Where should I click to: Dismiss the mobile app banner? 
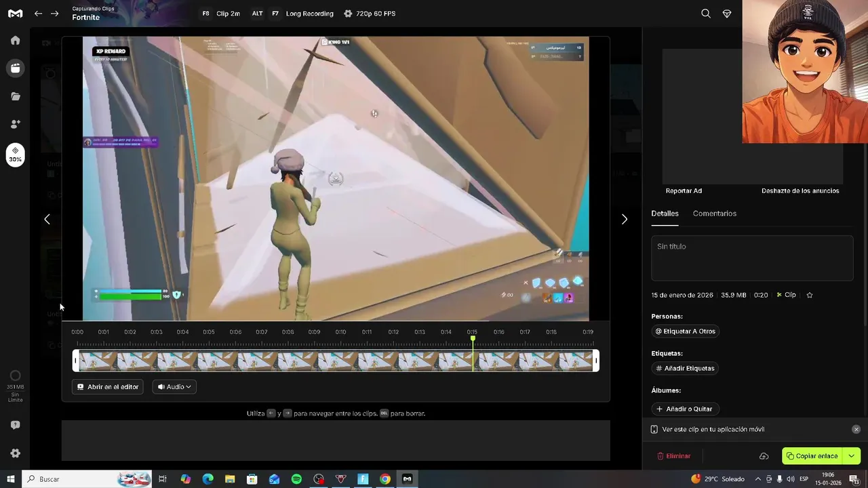856,429
